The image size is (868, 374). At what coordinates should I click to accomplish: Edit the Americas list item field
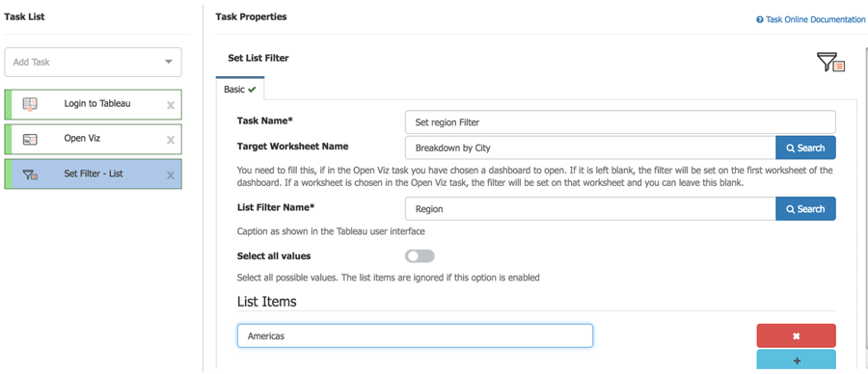tap(415, 335)
